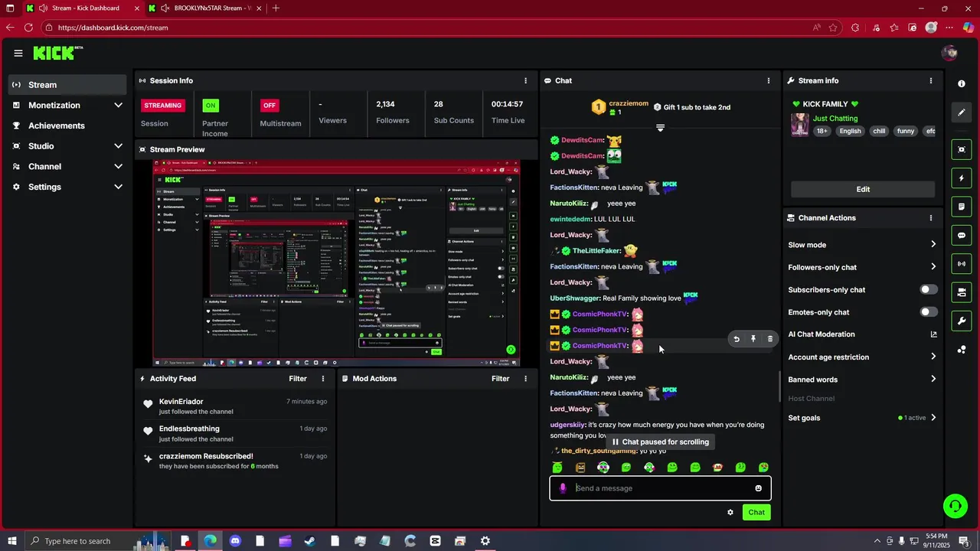
Task: Open Activity Feed three-dot options menu
Action: [323, 379]
